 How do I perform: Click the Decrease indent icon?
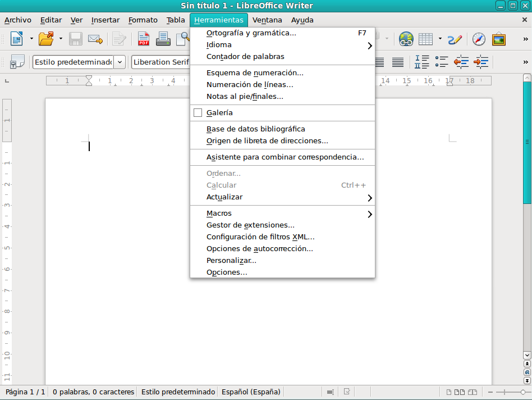pyautogui.click(x=461, y=62)
